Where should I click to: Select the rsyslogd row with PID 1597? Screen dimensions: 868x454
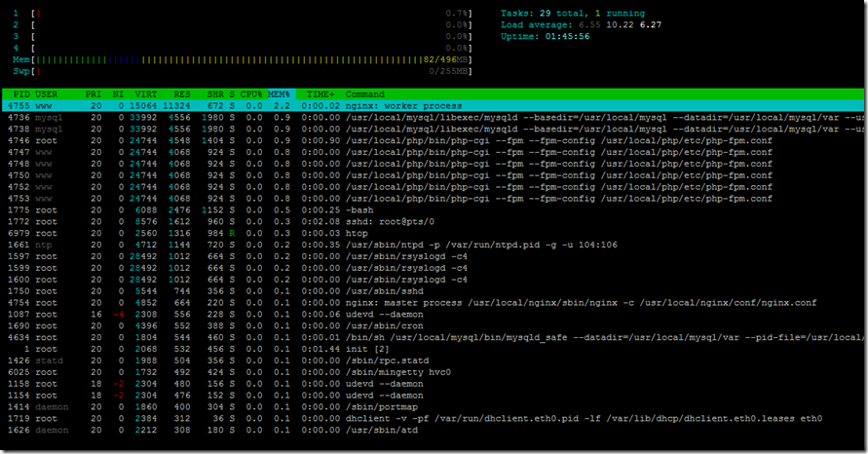point(433,256)
